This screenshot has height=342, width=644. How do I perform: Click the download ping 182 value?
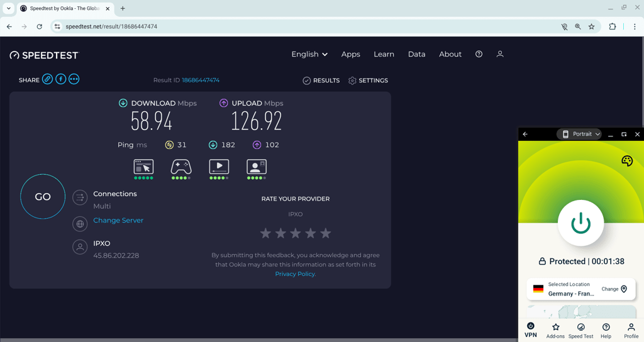tap(228, 145)
